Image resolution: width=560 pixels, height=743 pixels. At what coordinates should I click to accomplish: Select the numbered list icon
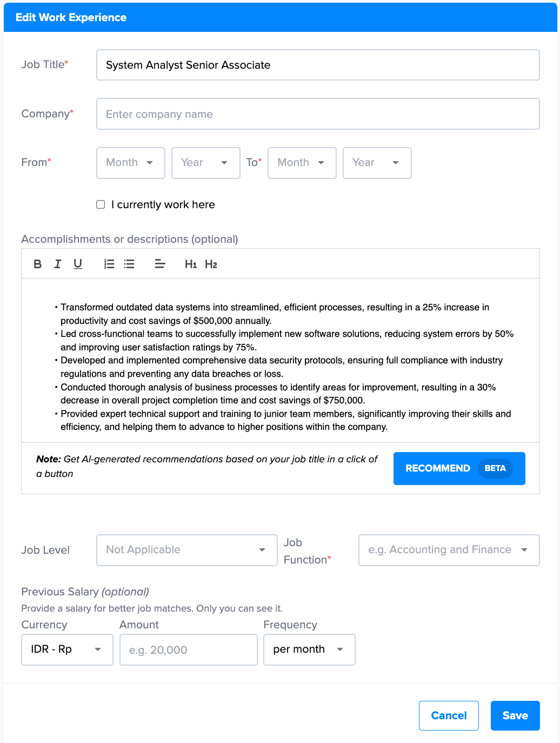click(x=109, y=264)
